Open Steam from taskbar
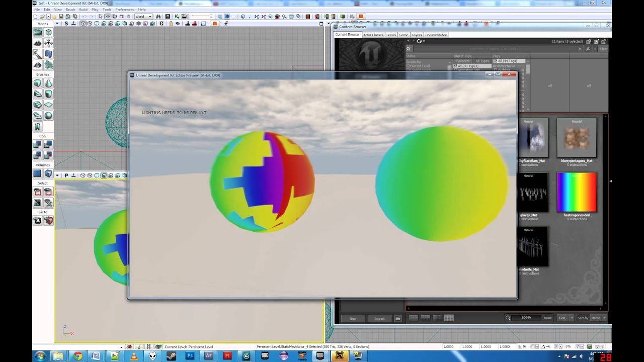644x362 pixels. 171,356
